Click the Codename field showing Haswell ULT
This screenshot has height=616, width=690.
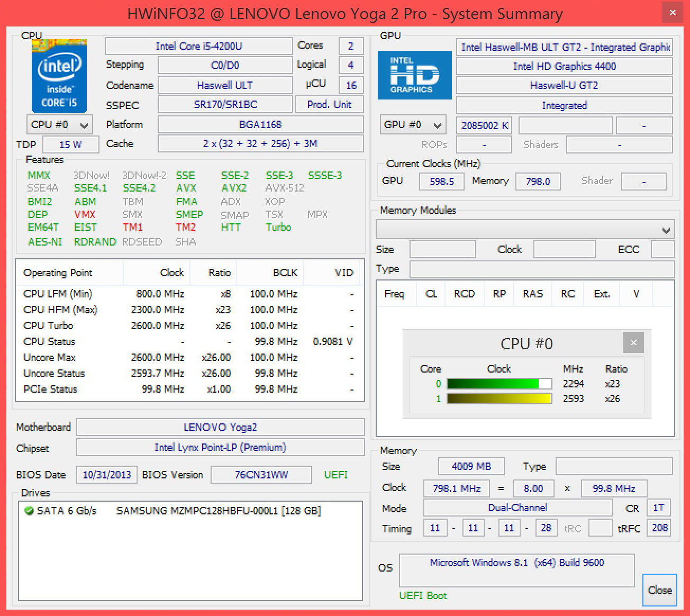(225, 85)
